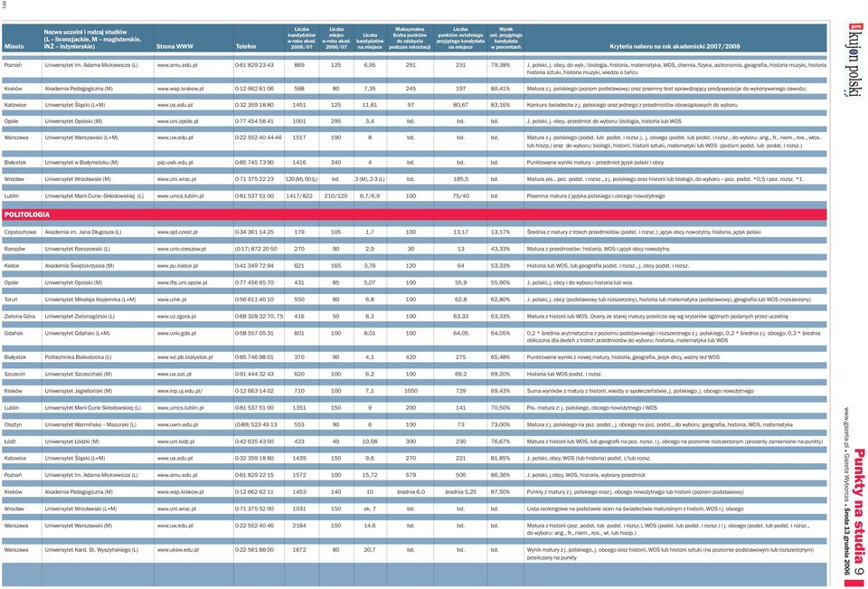Viewport: 868px width, 589px height.
Task: Select 'Politechnika Białostocka (L)' cell
Action: (x=78, y=357)
